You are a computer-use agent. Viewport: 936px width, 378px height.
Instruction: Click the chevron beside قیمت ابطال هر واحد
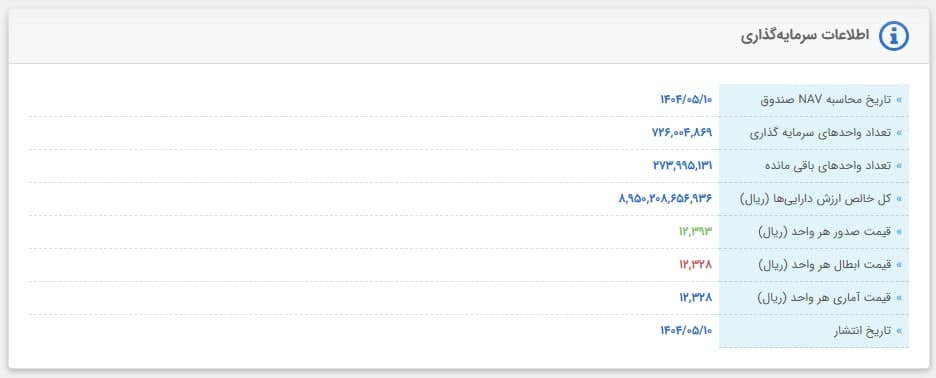tap(899, 264)
